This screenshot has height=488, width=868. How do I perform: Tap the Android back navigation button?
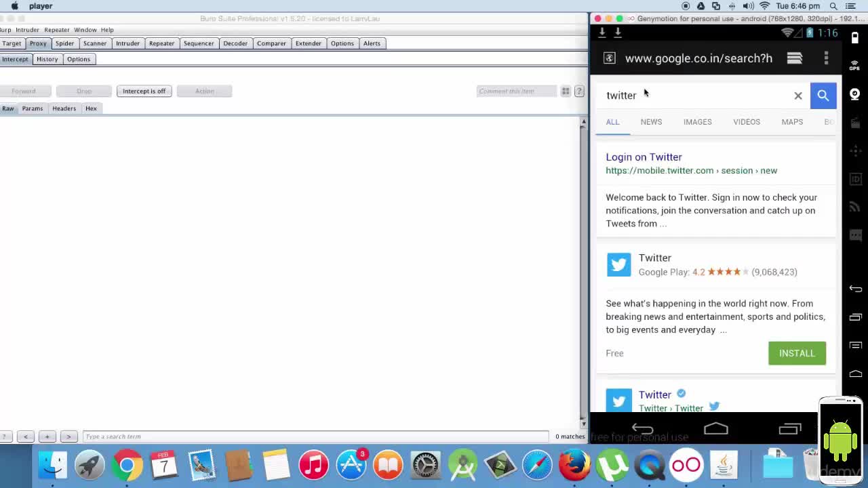pos(642,428)
